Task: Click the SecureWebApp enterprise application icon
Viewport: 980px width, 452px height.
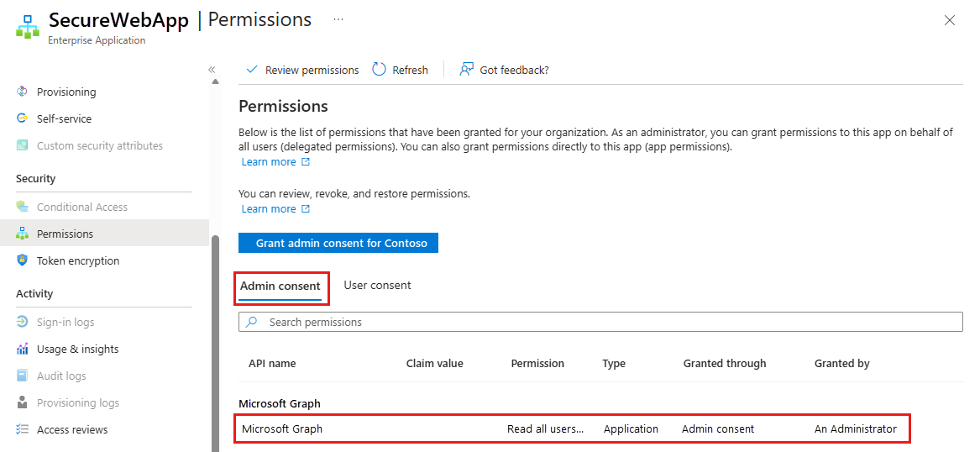Action: pos(28,28)
